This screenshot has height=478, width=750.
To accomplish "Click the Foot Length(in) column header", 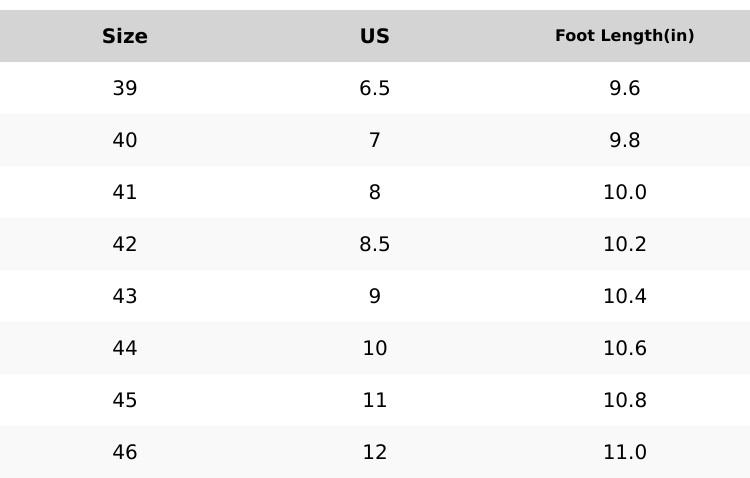I will tap(625, 36).
